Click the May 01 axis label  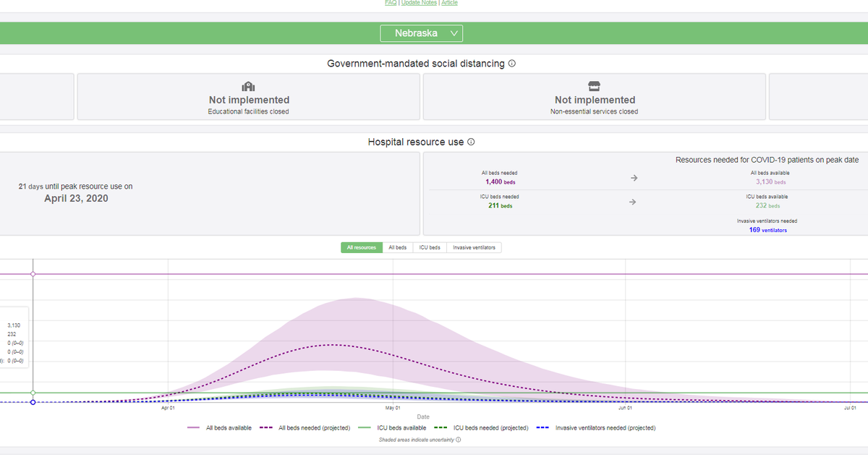[x=393, y=409]
